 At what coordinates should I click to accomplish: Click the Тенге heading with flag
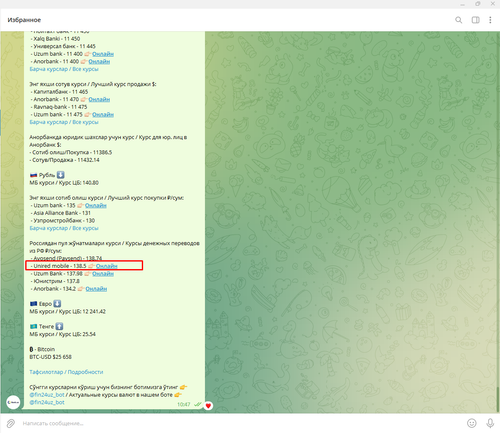tap(46, 326)
